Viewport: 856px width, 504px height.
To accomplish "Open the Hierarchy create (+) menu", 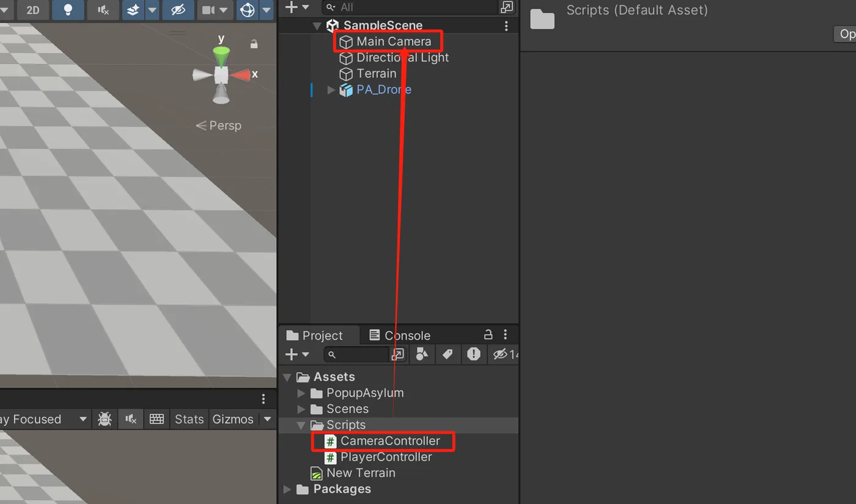I will (x=297, y=7).
